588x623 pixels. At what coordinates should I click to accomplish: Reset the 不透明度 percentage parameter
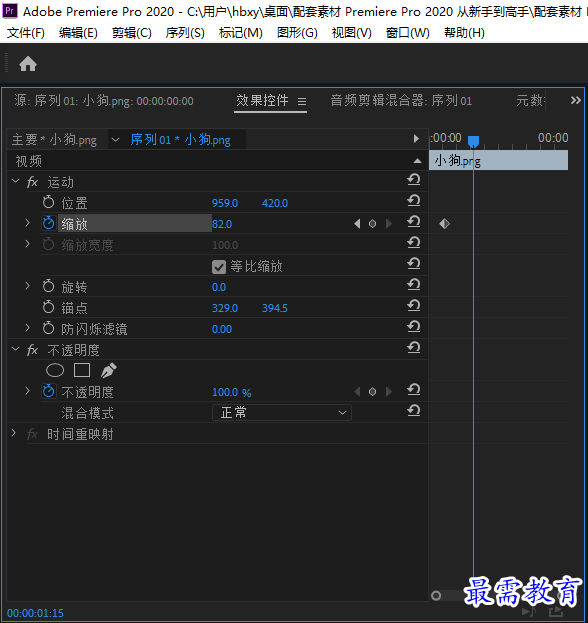pyautogui.click(x=414, y=390)
